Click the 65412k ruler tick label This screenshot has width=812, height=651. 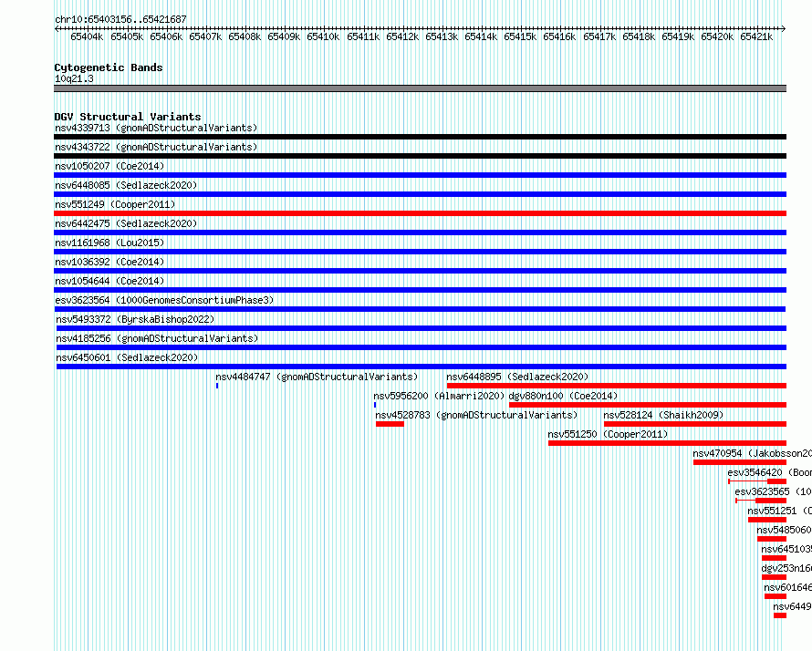pyautogui.click(x=401, y=36)
